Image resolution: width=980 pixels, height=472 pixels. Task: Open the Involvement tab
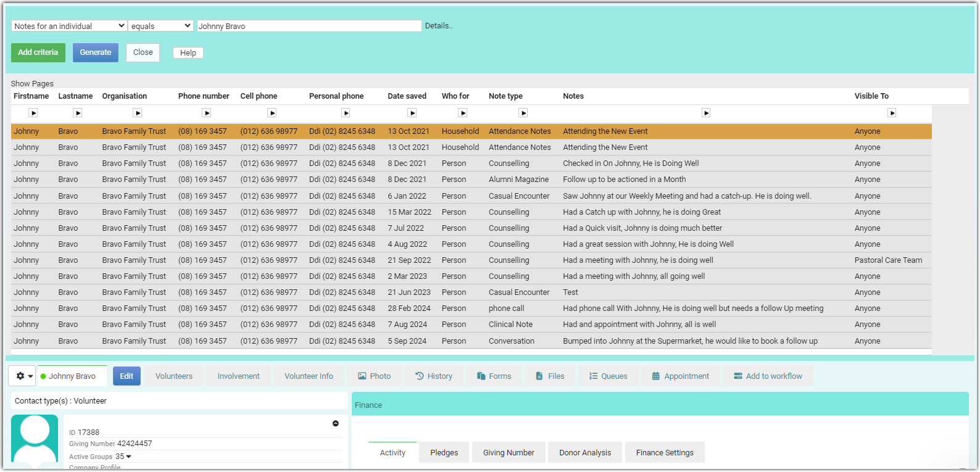[238, 376]
